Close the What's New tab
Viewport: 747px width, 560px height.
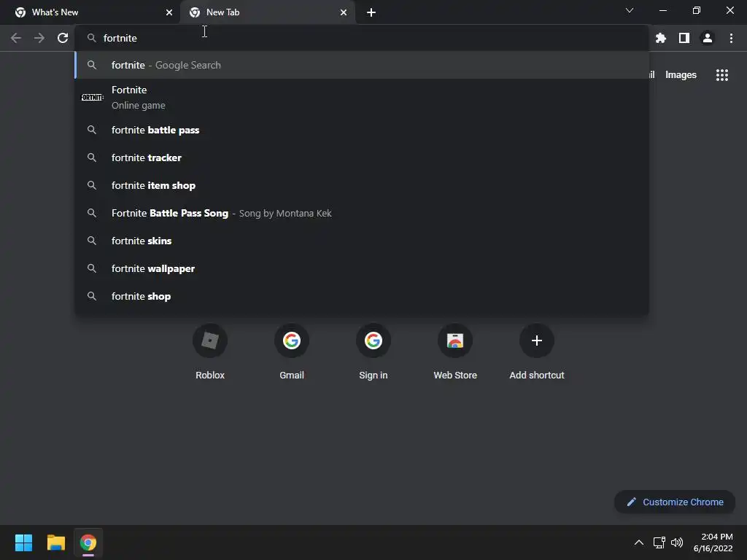point(169,12)
